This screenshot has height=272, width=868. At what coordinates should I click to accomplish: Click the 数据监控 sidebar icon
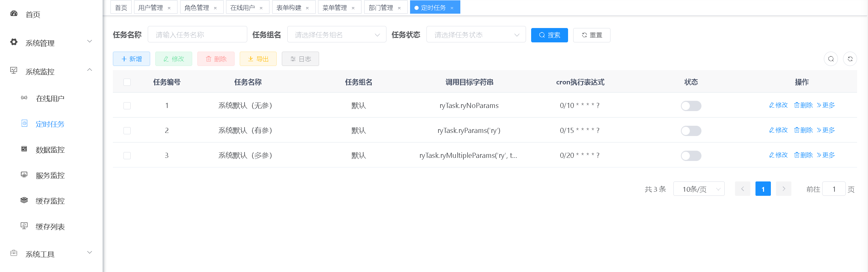(24, 149)
